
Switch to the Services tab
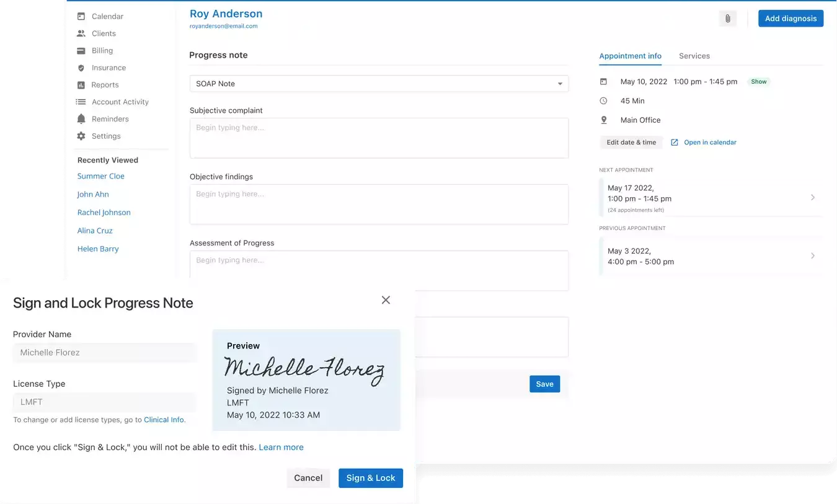tap(694, 56)
